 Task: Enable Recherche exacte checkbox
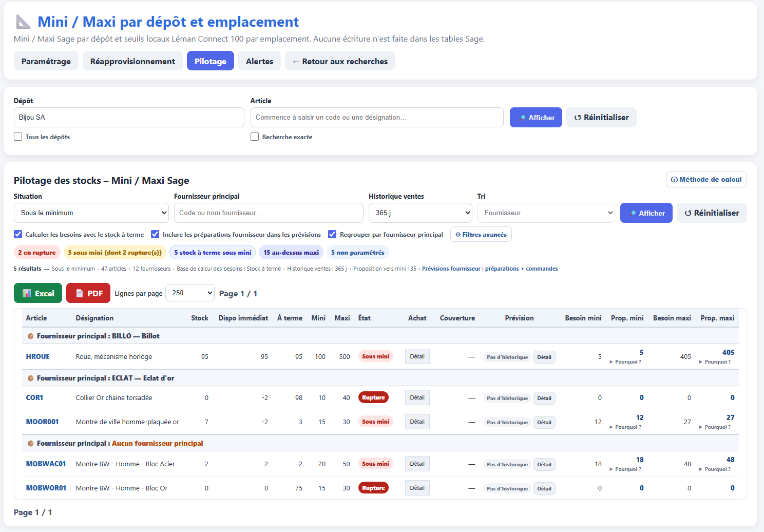pyautogui.click(x=255, y=137)
